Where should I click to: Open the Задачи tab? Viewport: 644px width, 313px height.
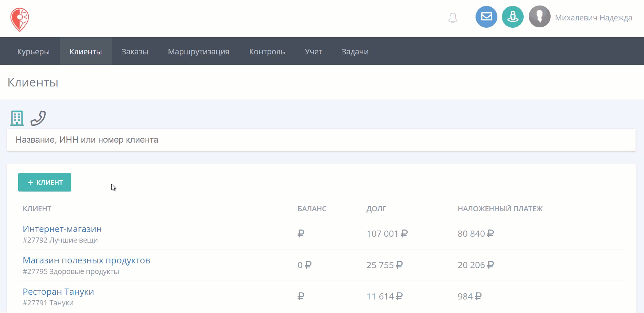(355, 51)
